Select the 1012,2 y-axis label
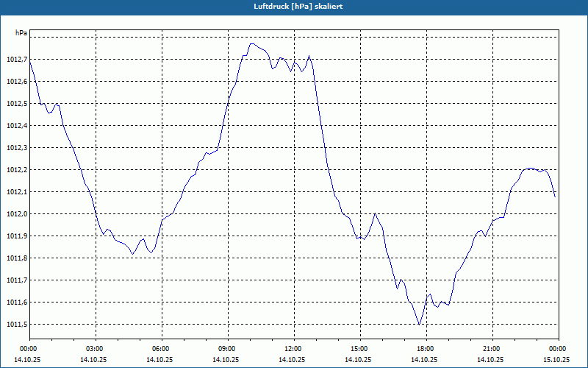 [17, 170]
